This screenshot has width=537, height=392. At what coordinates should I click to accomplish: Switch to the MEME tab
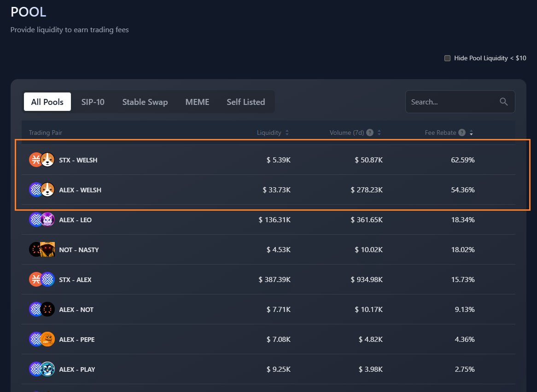(197, 102)
